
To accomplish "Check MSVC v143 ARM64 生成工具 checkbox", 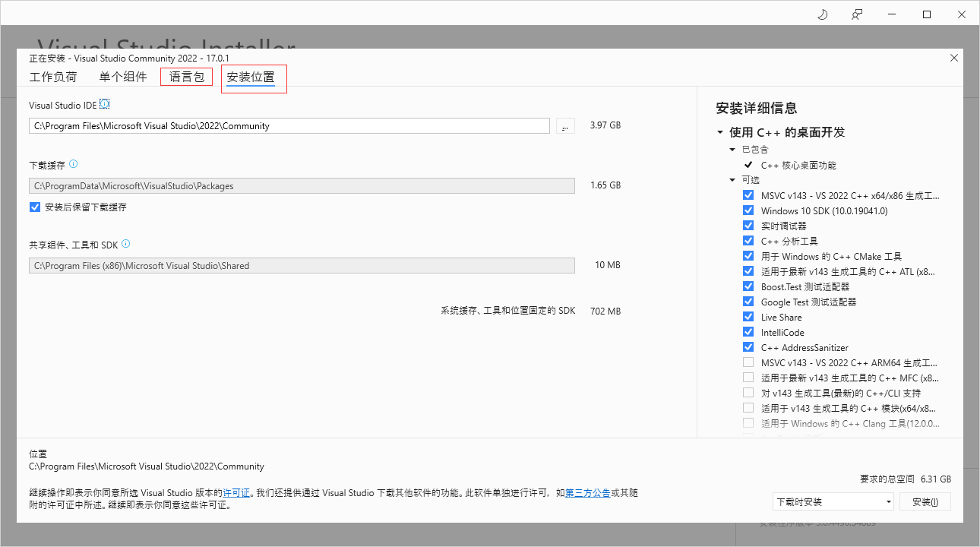I will pos(748,362).
